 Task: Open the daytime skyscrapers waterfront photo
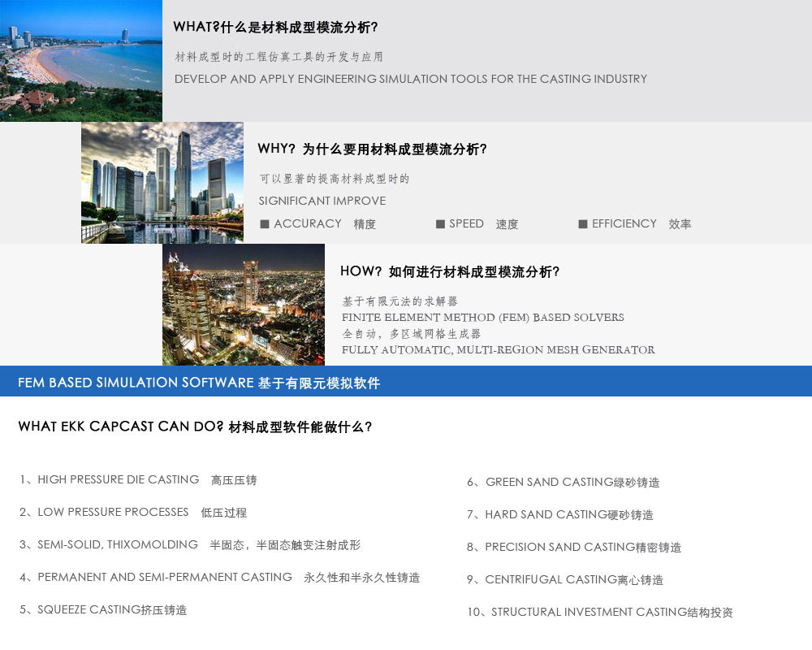click(162, 183)
